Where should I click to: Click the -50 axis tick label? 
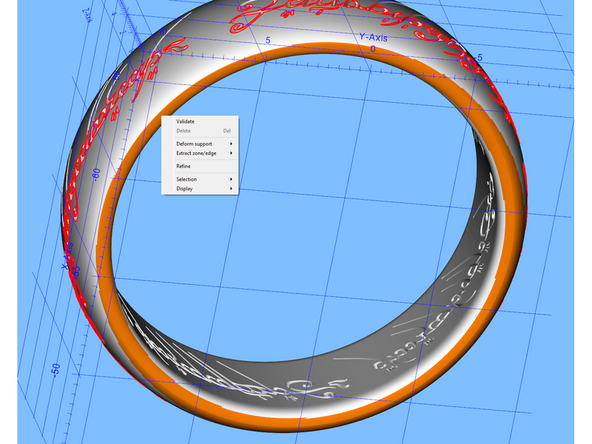(56, 369)
